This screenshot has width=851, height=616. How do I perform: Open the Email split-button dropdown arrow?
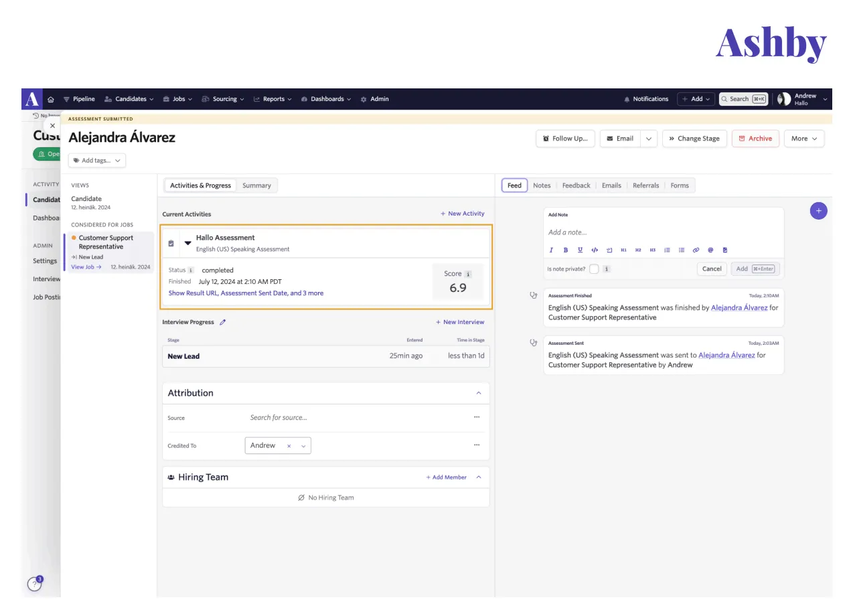pyautogui.click(x=648, y=139)
